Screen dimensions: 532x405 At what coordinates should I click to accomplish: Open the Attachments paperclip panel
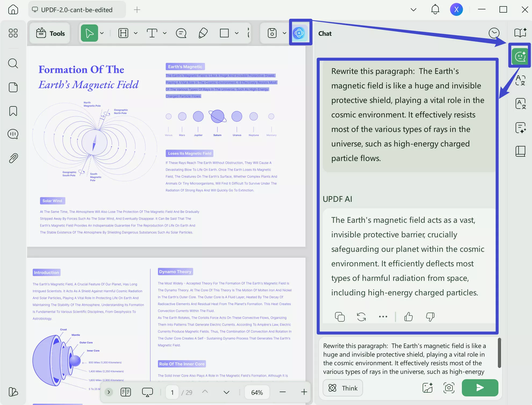(x=13, y=158)
